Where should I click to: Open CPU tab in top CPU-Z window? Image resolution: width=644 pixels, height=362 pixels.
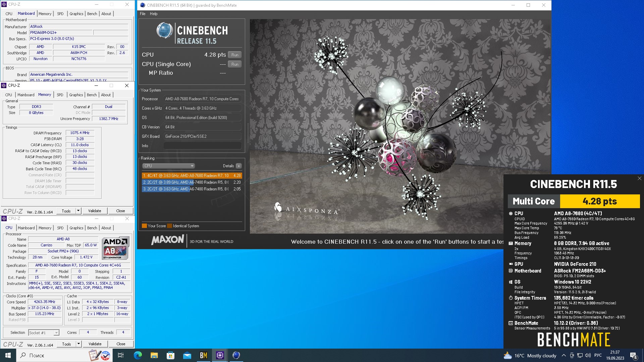[x=9, y=14]
